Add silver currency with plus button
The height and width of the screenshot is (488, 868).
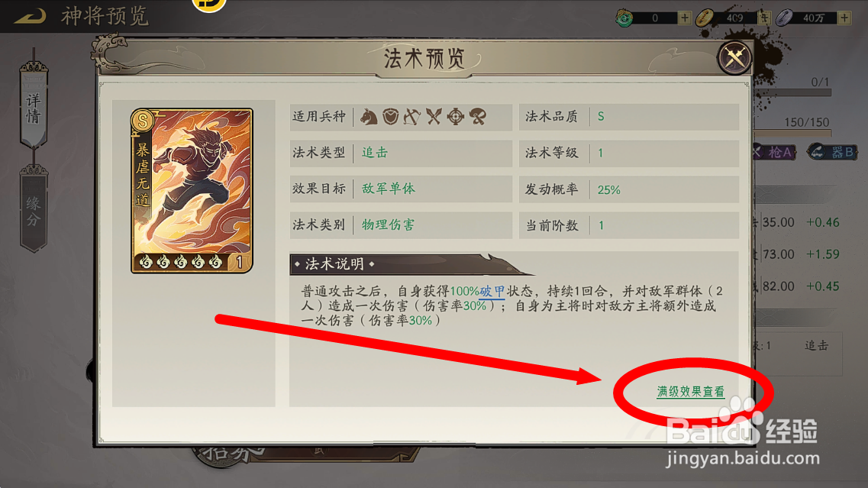(844, 18)
